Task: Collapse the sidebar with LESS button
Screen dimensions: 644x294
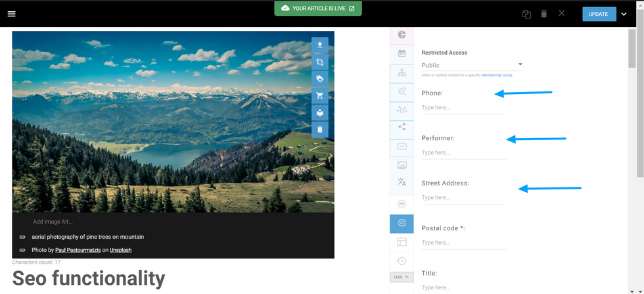Action: coord(402,277)
